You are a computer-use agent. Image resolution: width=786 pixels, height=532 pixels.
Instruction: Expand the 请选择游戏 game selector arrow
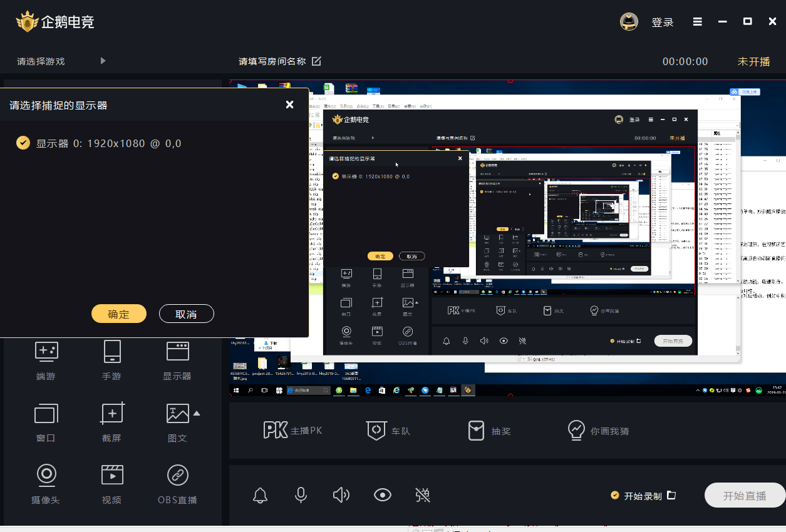[103, 61]
